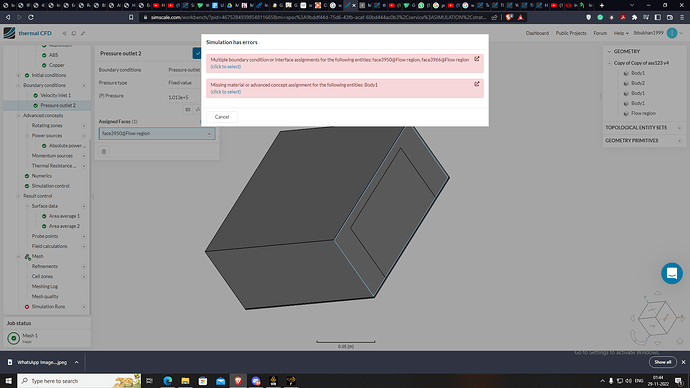Add mesh refinement with plus icon
The width and height of the screenshot is (690, 388).
(84, 267)
